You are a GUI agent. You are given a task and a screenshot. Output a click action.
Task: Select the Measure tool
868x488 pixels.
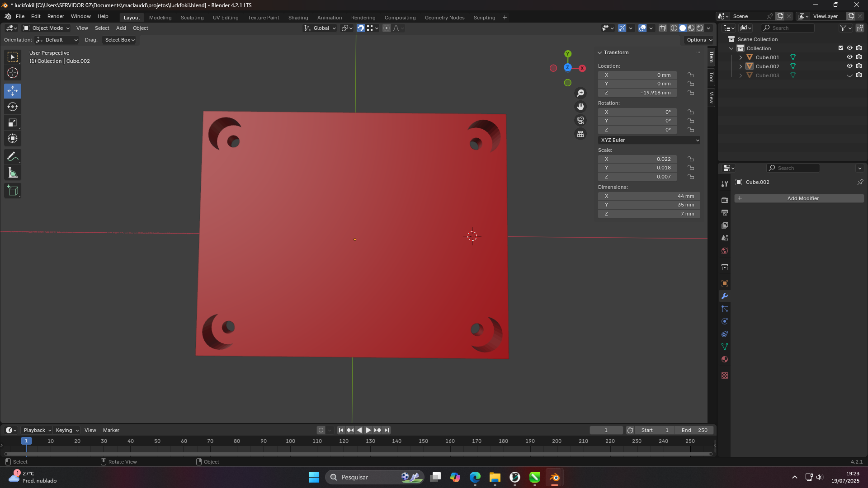click(13, 173)
